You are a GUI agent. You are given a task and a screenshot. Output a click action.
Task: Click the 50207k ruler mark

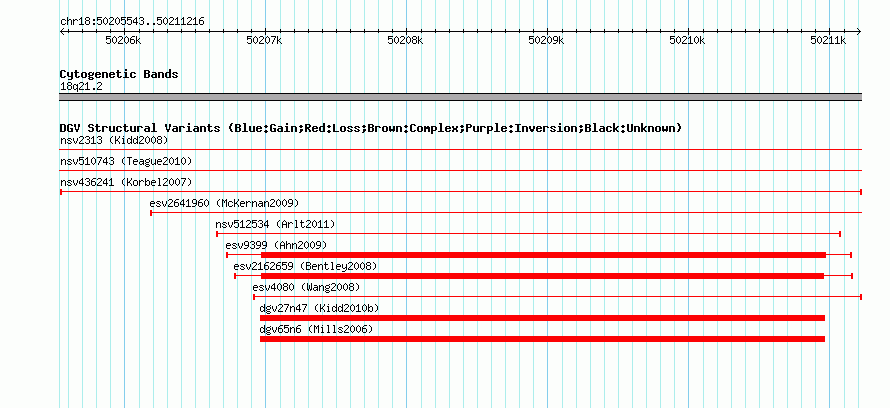pyautogui.click(x=265, y=40)
